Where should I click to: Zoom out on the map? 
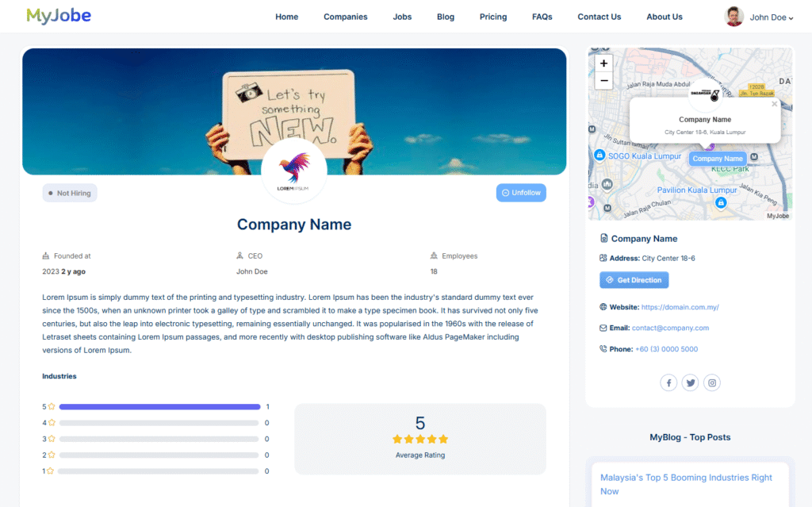pos(603,81)
